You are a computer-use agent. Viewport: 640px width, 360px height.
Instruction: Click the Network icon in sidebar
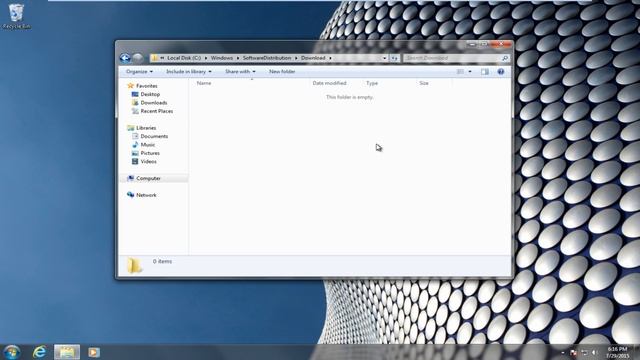pos(131,195)
